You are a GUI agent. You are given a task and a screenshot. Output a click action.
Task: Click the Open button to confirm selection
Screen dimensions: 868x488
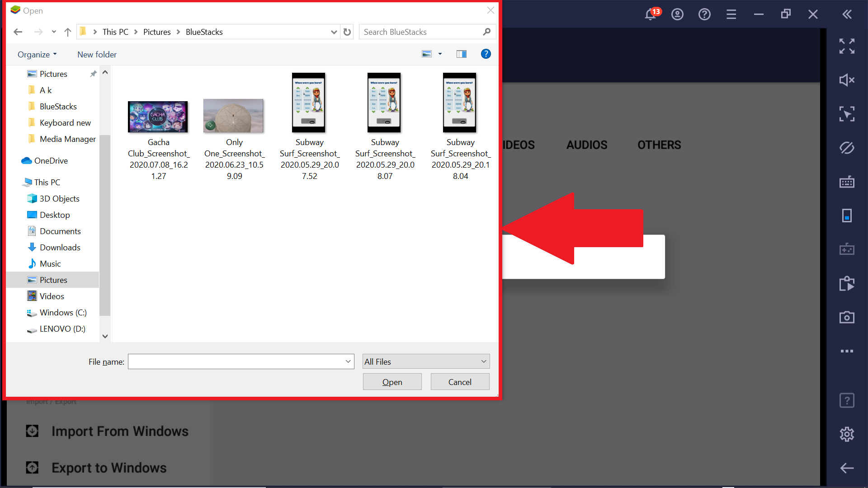(392, 382)
